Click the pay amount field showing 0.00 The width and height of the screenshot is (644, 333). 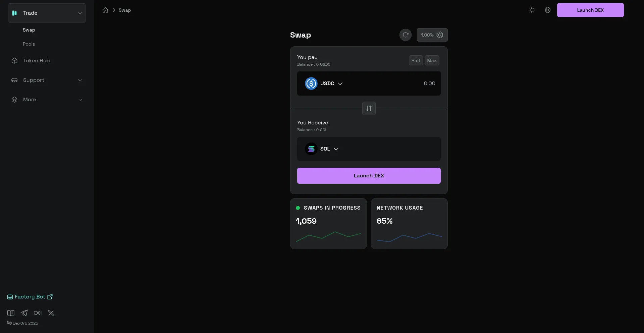[429, 84]
